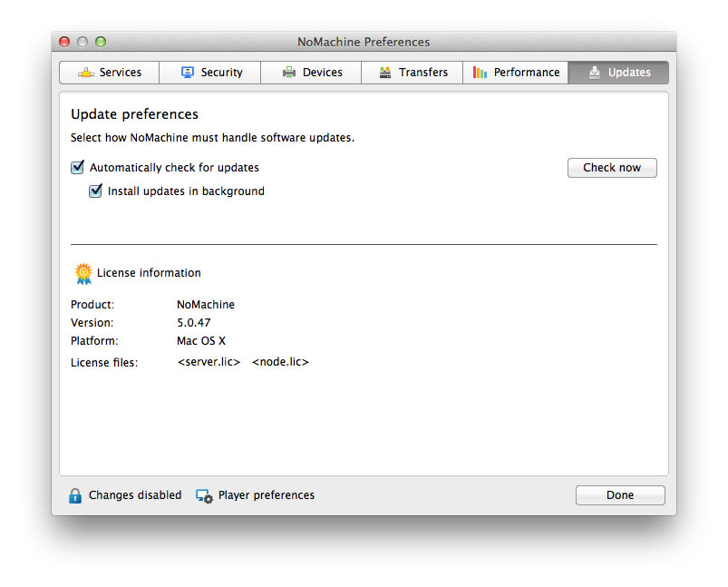Click the License information ribbon badge icon
This screenshot has height=587, width=728.
point(83,273)
